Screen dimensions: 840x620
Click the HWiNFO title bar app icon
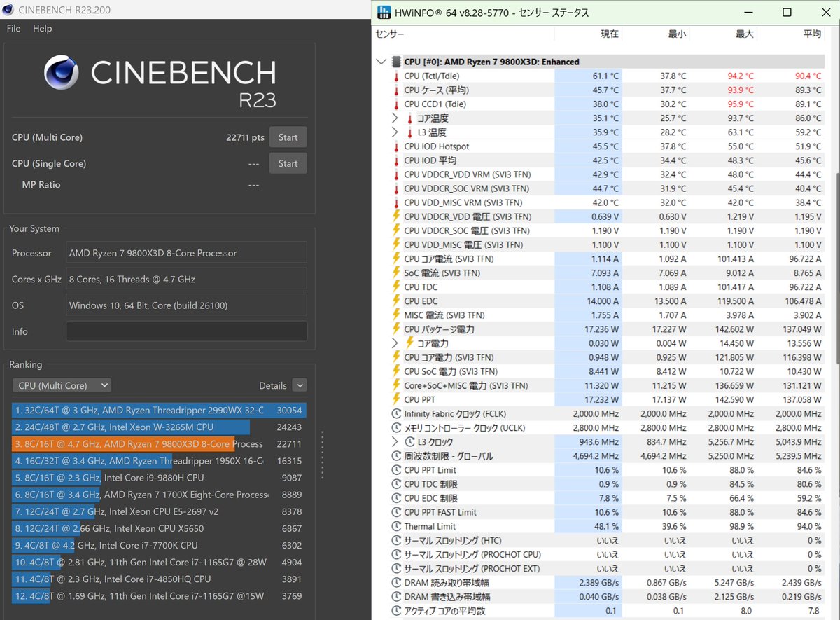(x=384, y=13)
